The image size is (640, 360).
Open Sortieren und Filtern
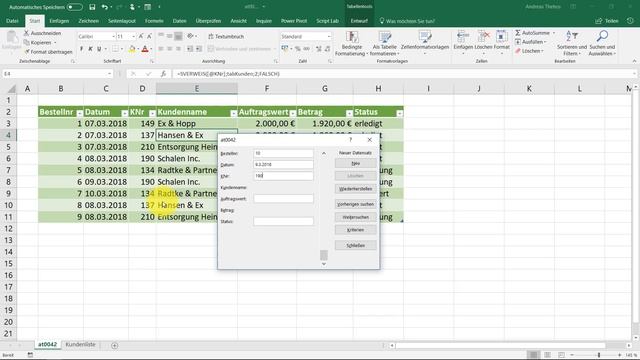pyautogui.click(x=572, y=43)
